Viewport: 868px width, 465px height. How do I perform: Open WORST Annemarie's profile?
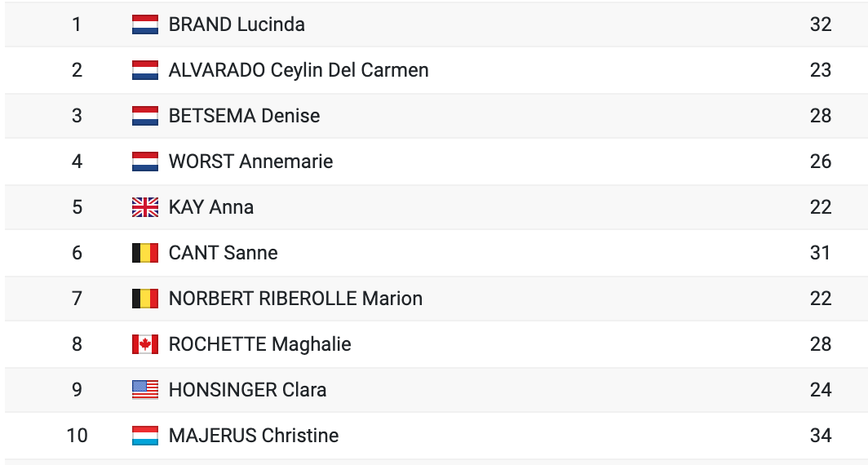tap(250, 162)
